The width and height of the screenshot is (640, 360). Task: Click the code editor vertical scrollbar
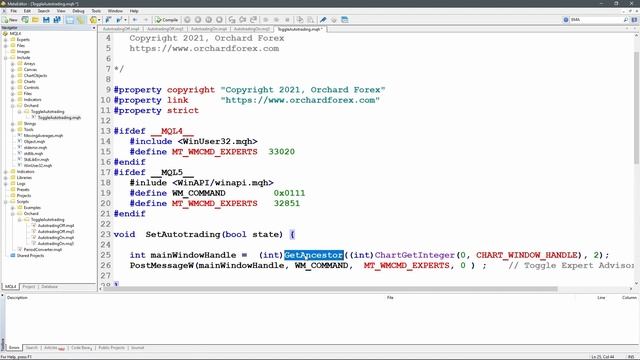(x=636, y=108)
